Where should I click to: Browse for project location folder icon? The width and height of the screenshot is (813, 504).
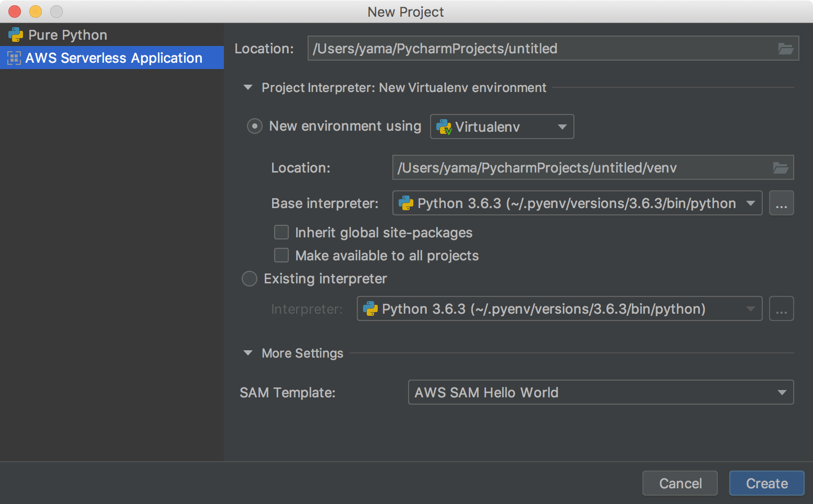[786, 49]
